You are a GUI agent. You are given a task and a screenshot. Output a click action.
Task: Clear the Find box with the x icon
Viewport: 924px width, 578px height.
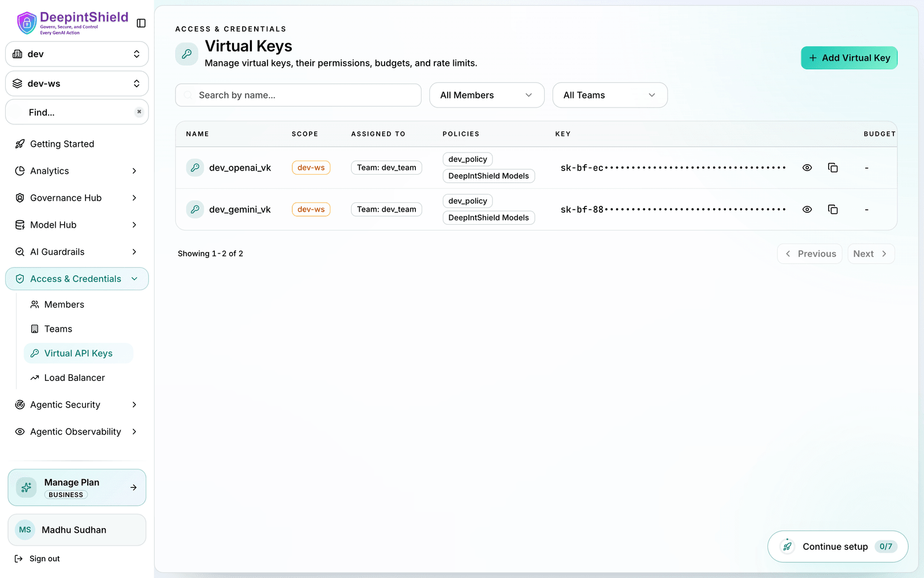tap(139, 112)
